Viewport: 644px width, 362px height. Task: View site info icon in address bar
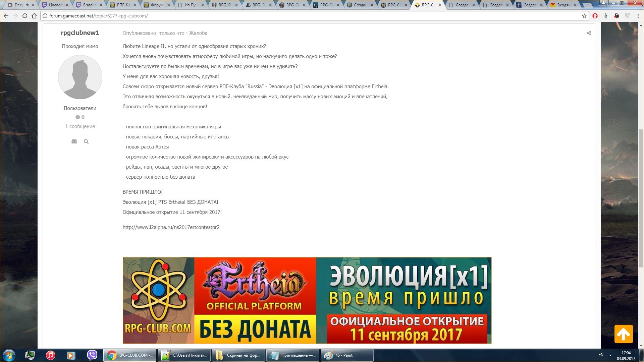tap(45, 16)
